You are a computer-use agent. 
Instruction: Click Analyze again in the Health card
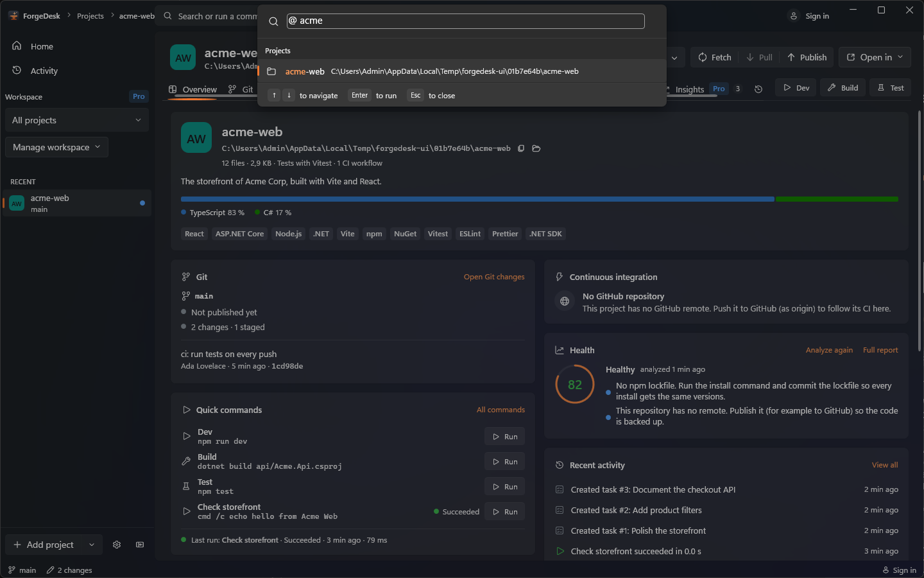point(829,350)
